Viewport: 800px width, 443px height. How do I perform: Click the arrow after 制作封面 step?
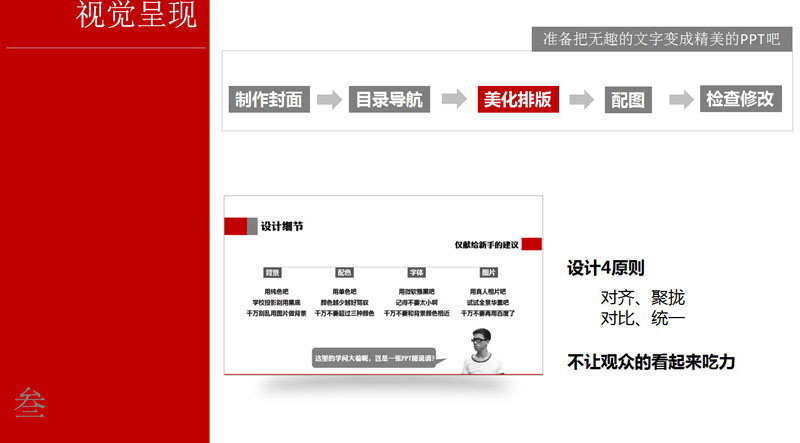pyautogui.click(x=328, y=98)
